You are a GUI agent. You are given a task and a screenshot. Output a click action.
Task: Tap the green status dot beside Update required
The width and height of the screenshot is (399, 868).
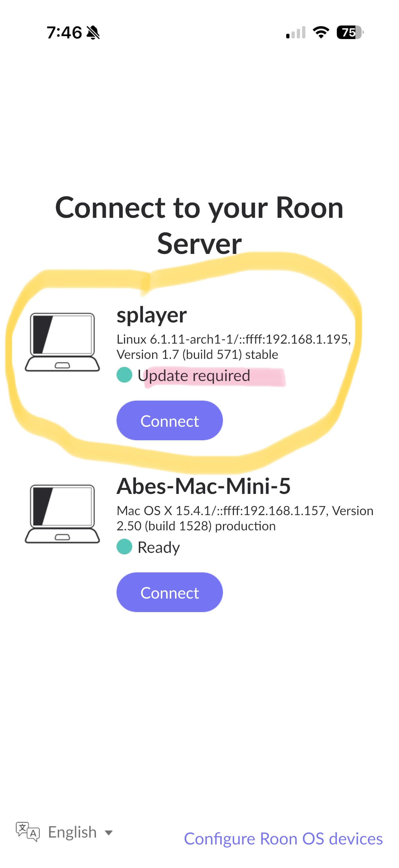pyautogui.click(x=124, y=375)
